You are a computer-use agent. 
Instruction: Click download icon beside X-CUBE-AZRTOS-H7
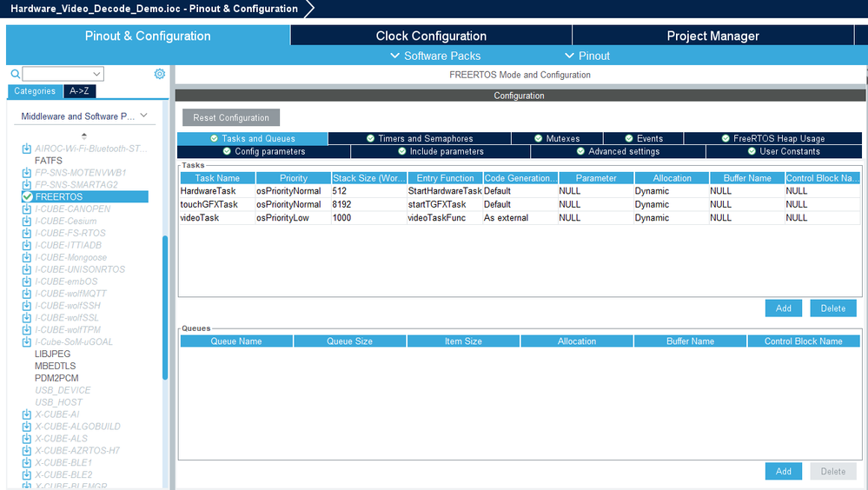click(27, 451)
